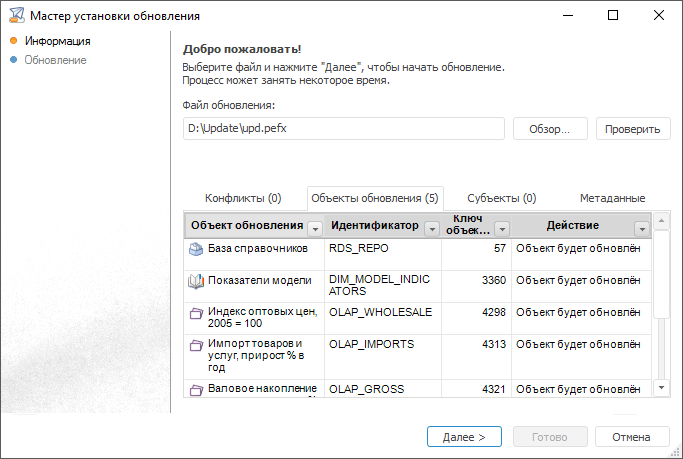Open filter dropdown for Ключ объекта column

point(502,227)
